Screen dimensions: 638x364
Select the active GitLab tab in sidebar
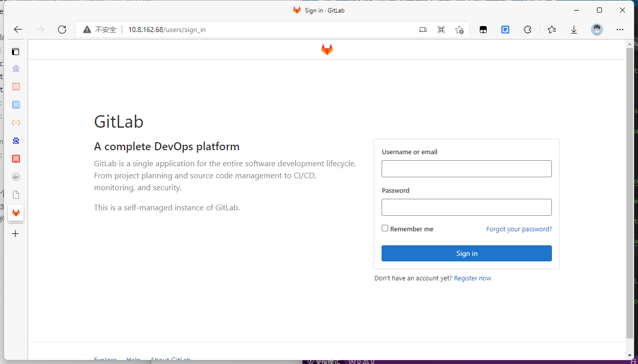[x=16, y=213]
